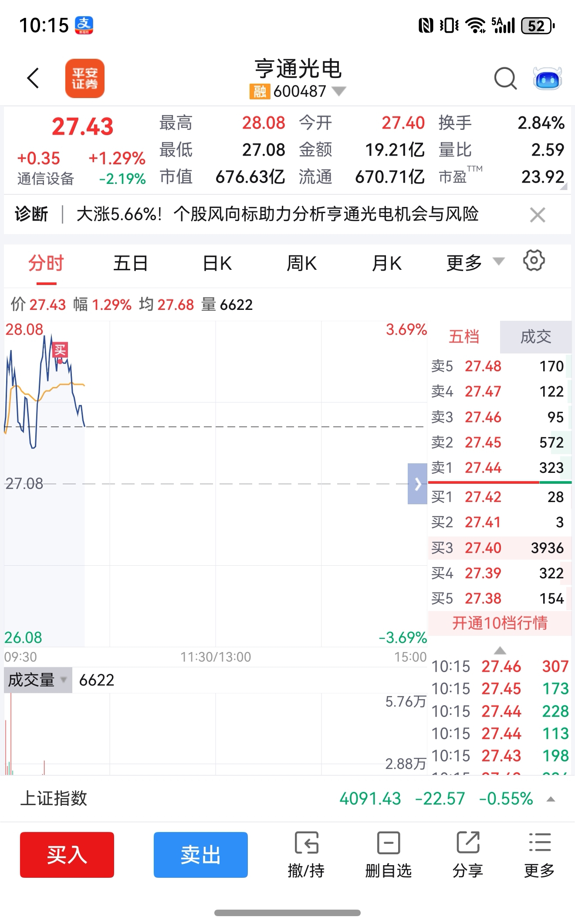Tap the 市值 676.63亿 value
Viewport: 575px width, 924px height.
click(x=250, y=177)
